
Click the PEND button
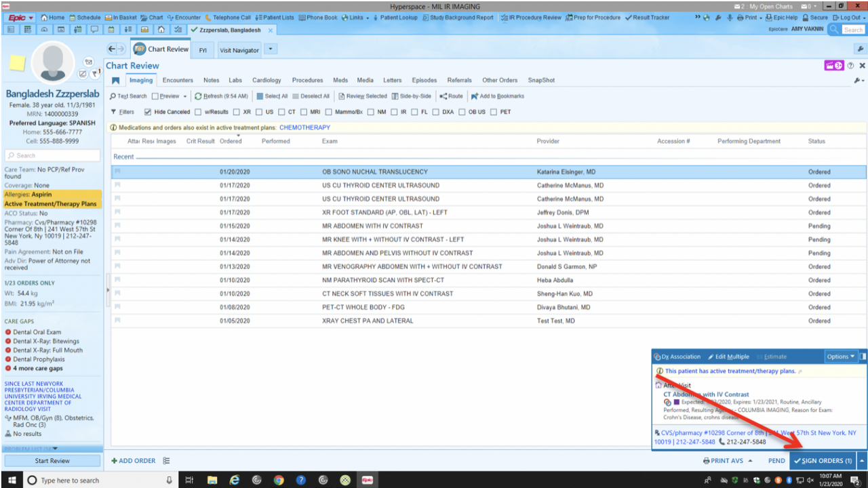click(776, 461)
